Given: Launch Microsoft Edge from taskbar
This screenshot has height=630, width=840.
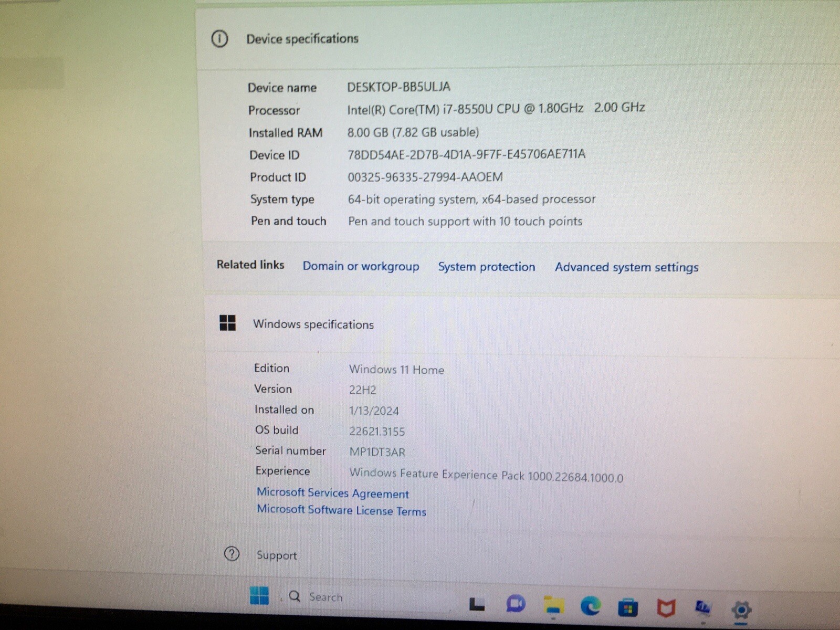Looking at the screenshot, I should point(591,607).
